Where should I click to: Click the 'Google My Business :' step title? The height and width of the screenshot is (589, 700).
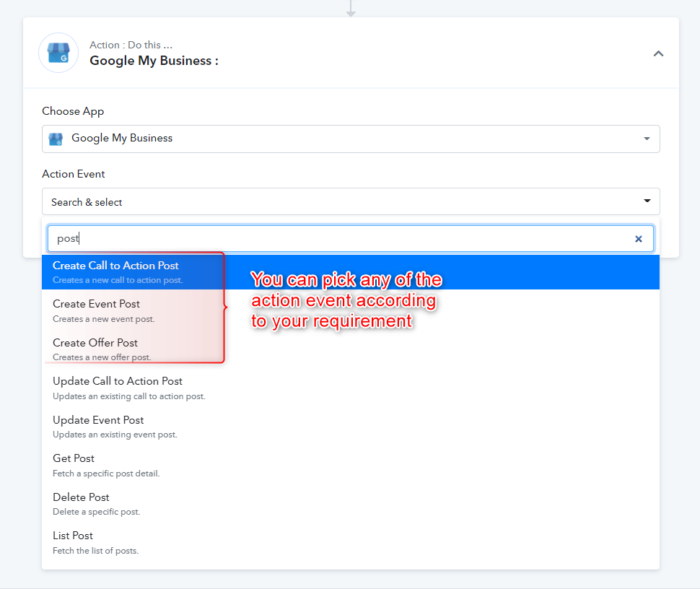(x=154, y=61)
